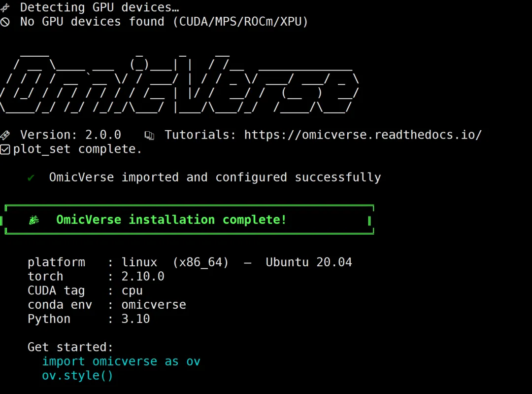
Task: Click the prohibited icon beside No GPU devices
Action: coord(5,22)
